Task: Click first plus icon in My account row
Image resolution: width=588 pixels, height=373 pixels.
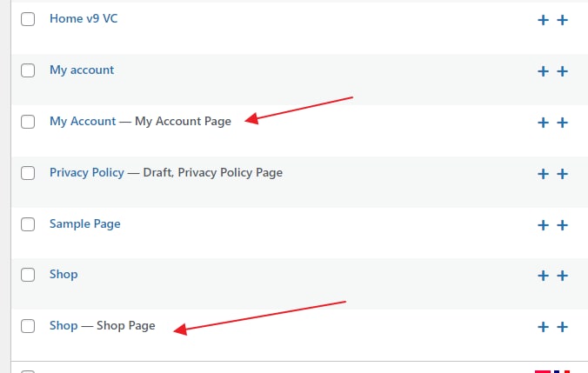Action: (543, 71)
